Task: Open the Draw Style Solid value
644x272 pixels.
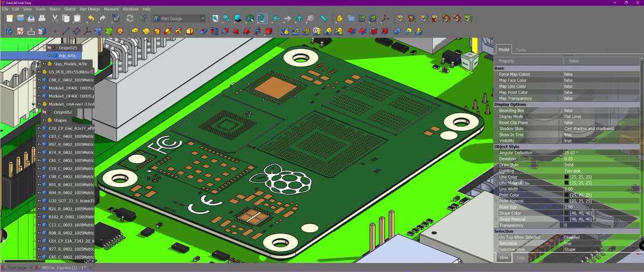Action: click(602, 165)
